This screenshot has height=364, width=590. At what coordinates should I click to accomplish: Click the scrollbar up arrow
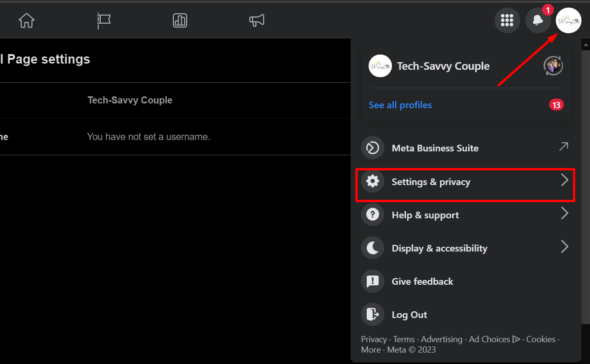coord(586,44)
